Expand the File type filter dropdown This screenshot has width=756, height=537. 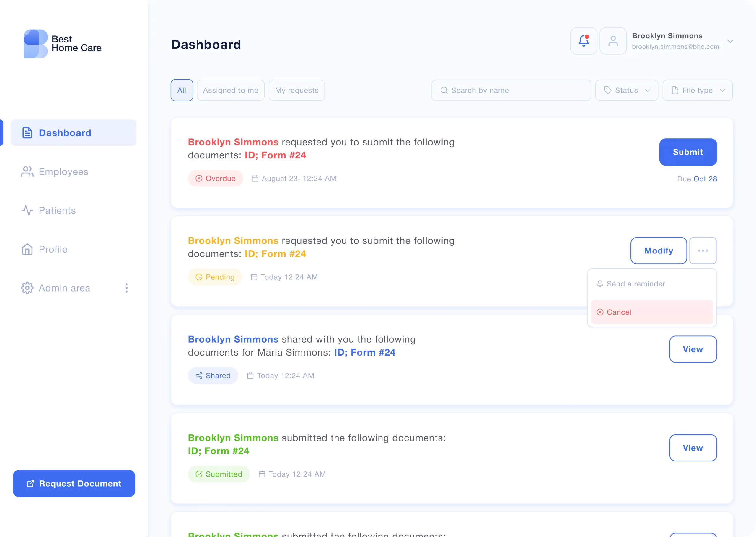point(697,90)
